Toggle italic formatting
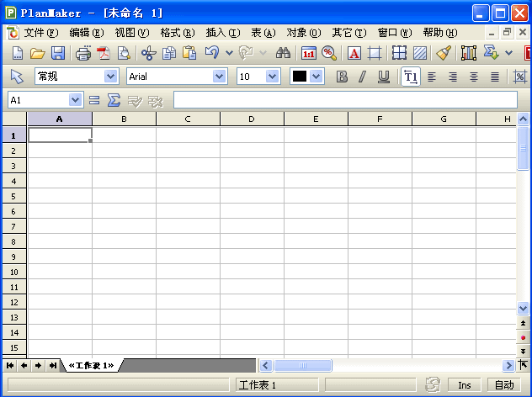This screenshot has height=397, width=532. pyautogui.click(x=362, y=77)
